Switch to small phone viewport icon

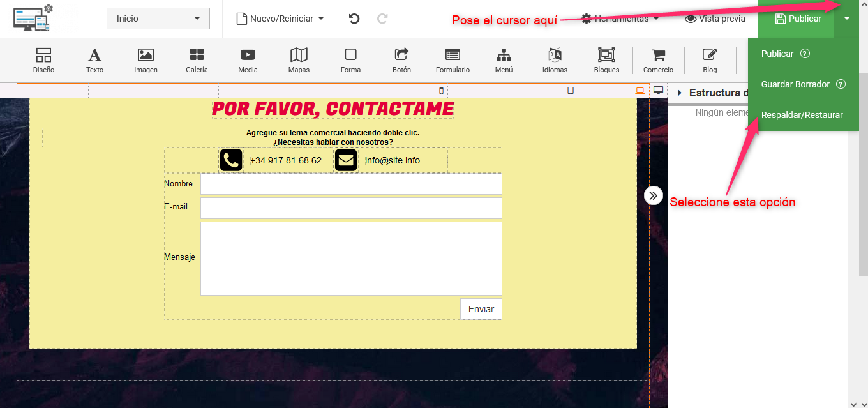[441, 91]
